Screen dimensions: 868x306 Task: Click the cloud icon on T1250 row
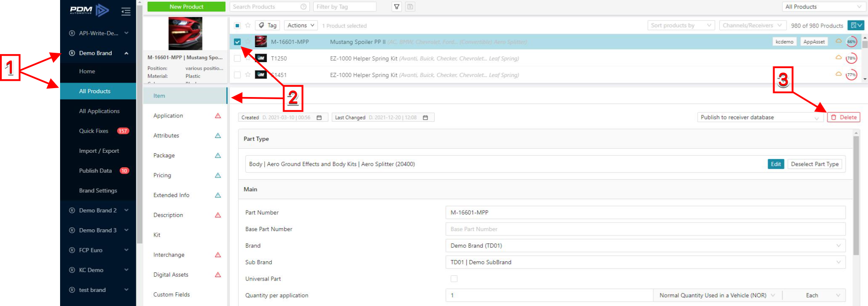838,57
